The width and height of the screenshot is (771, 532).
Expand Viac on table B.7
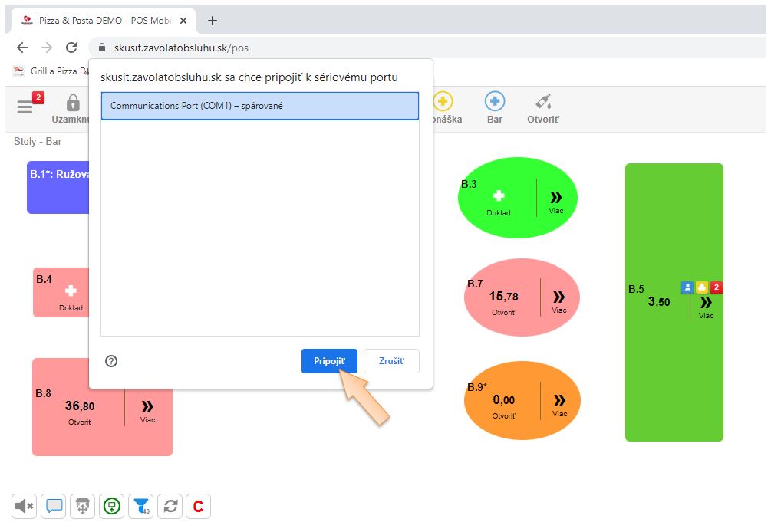[x=559, y=300]
